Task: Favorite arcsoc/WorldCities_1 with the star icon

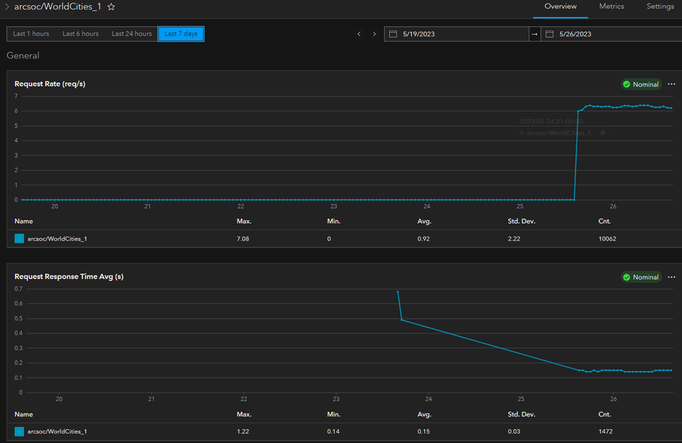Action: (x=111, y=7)
